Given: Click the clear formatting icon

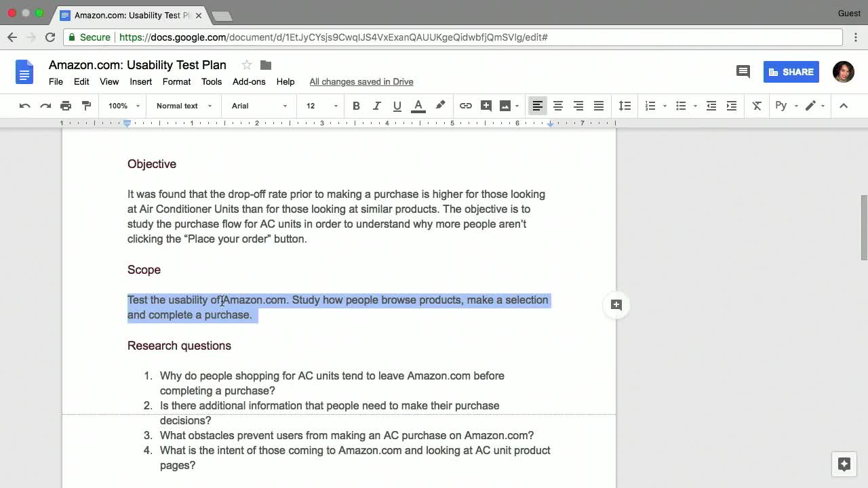Looking at the screenshot, I should click(757, 106).
